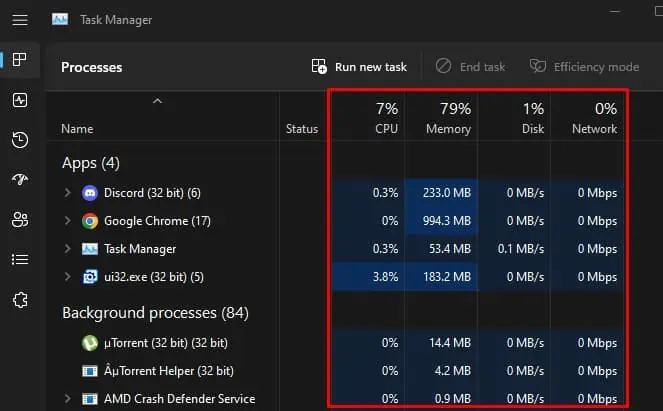The width and height of the screenshot is (663, 411).
Task: Open the hamburger navigation menu
Action: pyautogui.click(x=20, y=19)
